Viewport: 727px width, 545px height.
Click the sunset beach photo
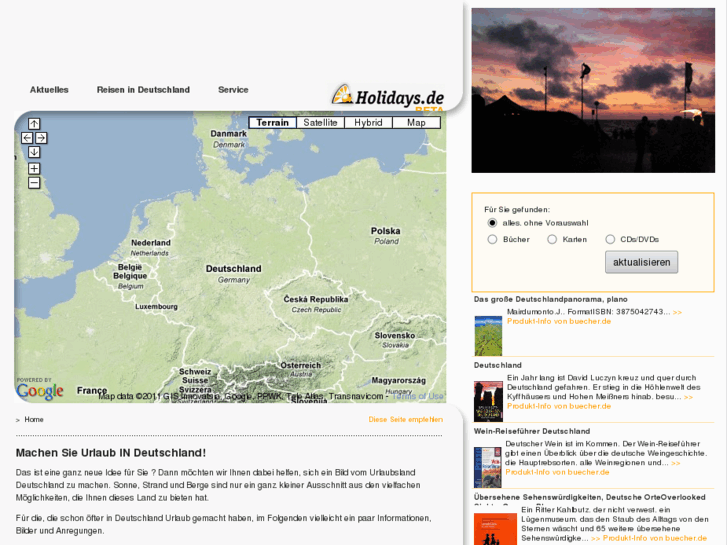pyautogui.click(x=593, y=90)
